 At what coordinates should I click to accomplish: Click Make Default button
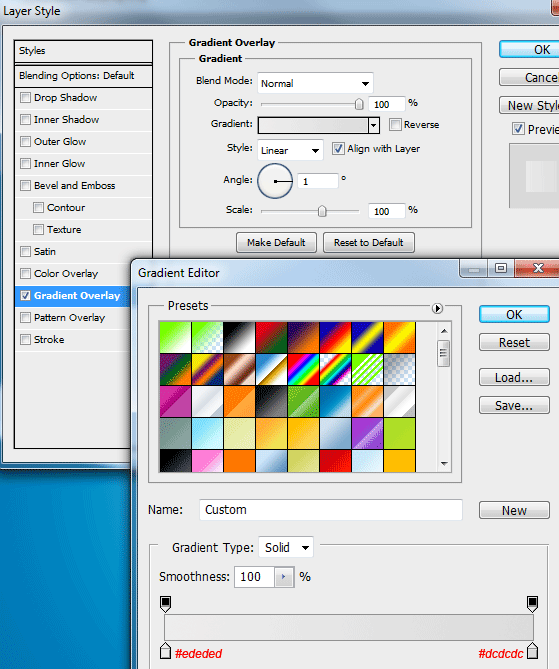tap(276, 242)
